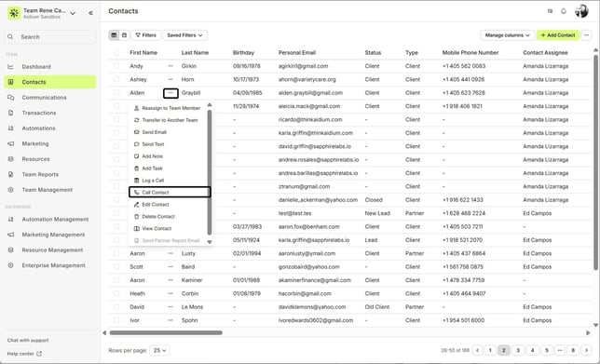Viewport: 600px width, 364px height.
Task: Open row actions for Alden Graybill
Action: [x=170, y=93]
